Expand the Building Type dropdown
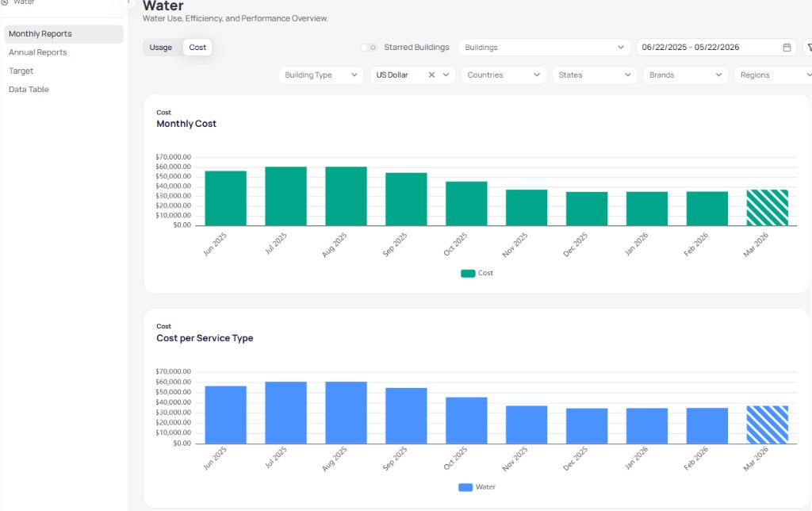The image size is (812, 511). coord(321,75)
